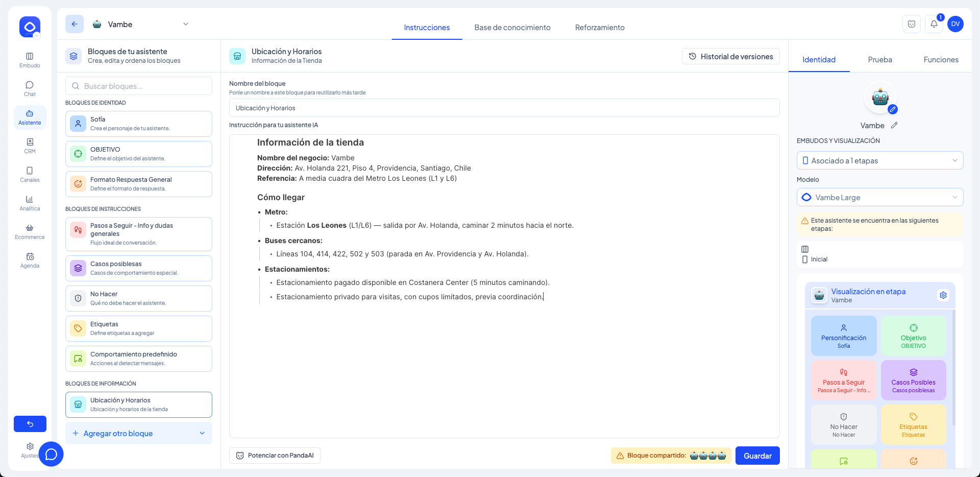Open Analítica in the left sidebar
The image size is (980, 477).
click(x=30, y=203)
